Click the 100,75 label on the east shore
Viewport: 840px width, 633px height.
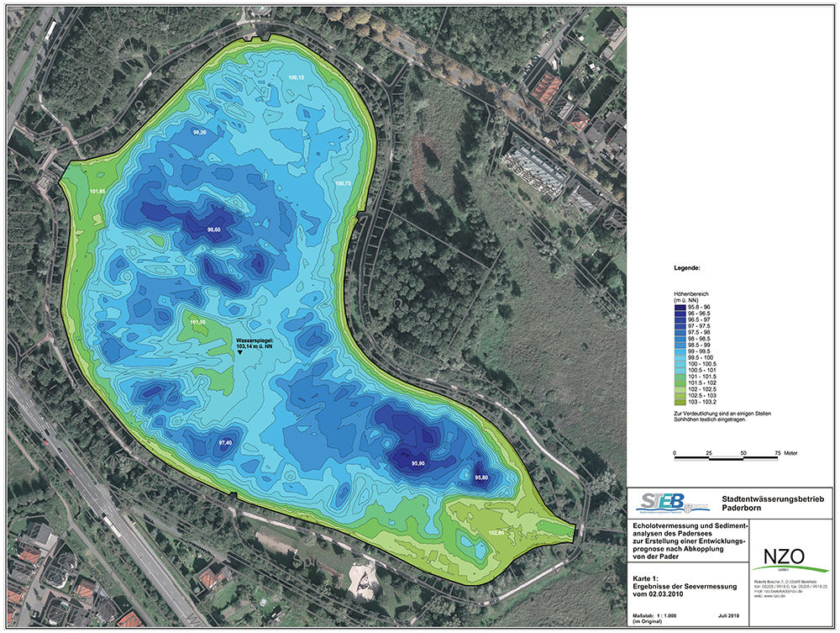(343, 182)
